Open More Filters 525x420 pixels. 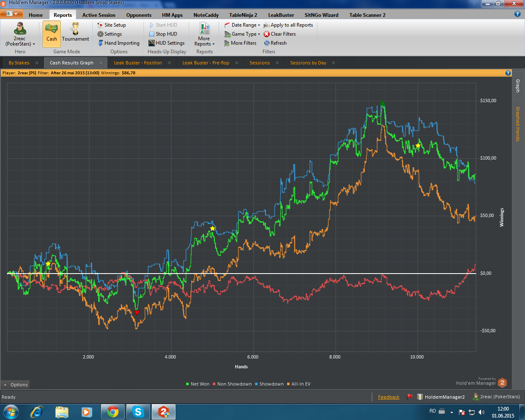[240, 43]
